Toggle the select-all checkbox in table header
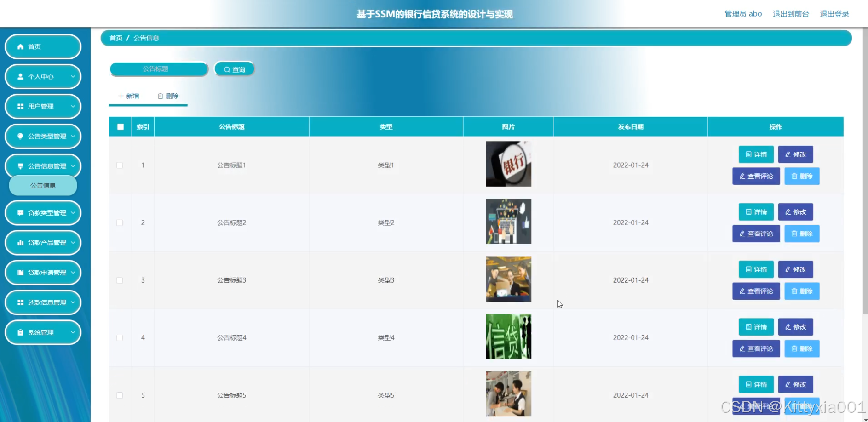 [x=121, y=127]
